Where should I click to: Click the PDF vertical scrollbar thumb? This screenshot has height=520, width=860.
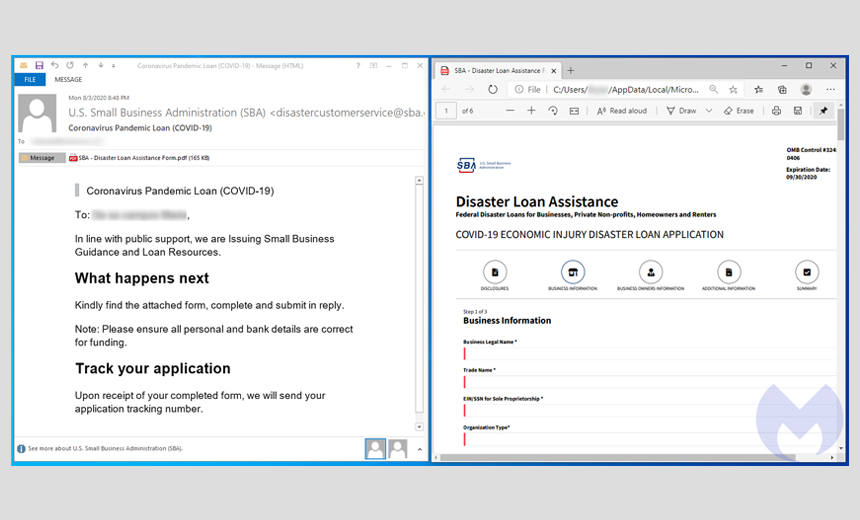coord(841,125)
